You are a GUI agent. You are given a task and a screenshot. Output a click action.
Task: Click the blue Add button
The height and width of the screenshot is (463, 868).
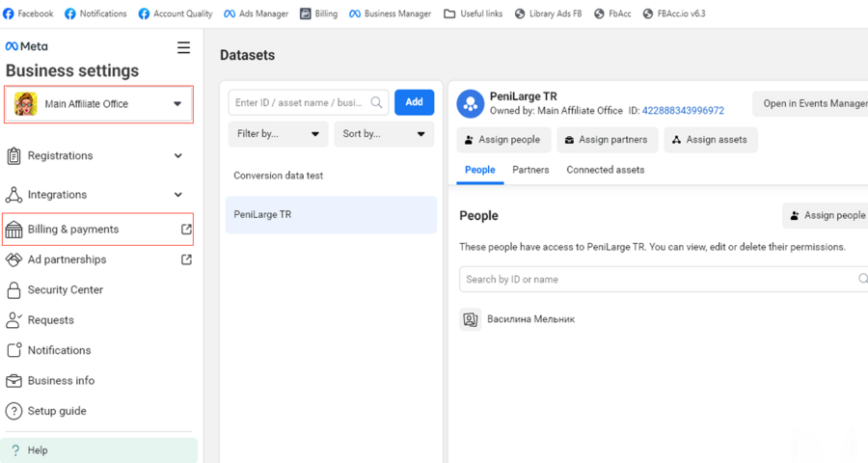click(x=414, y=102)
